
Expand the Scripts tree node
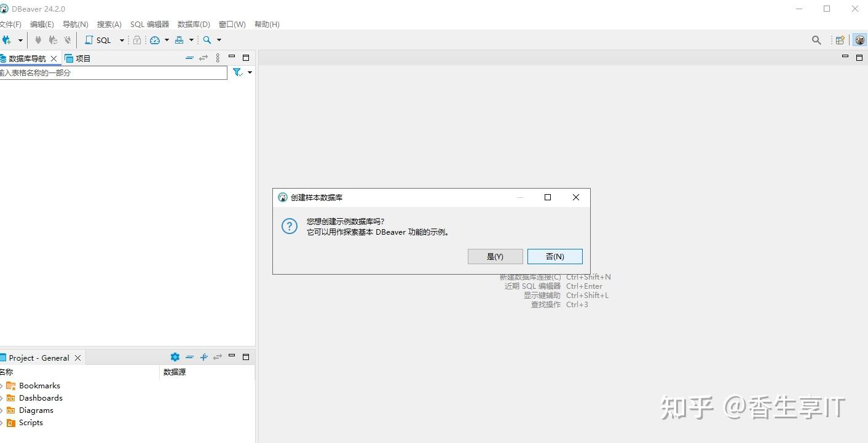(x=4, y=423)
